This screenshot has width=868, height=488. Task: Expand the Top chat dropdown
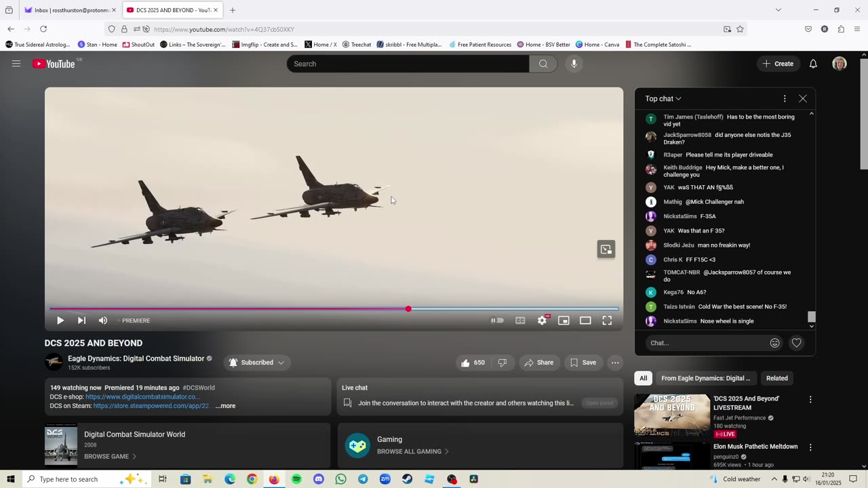(x=663, y=99)
